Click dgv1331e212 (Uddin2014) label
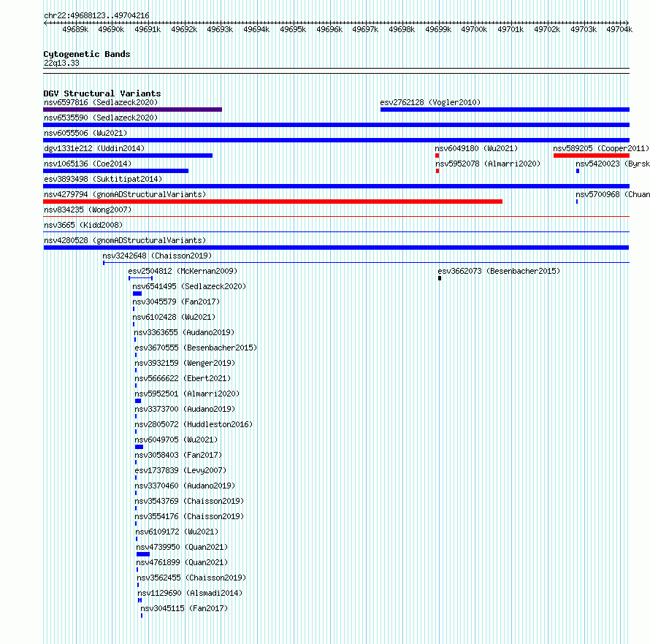This screenshot has height=644, width=650. pos(94,148)
